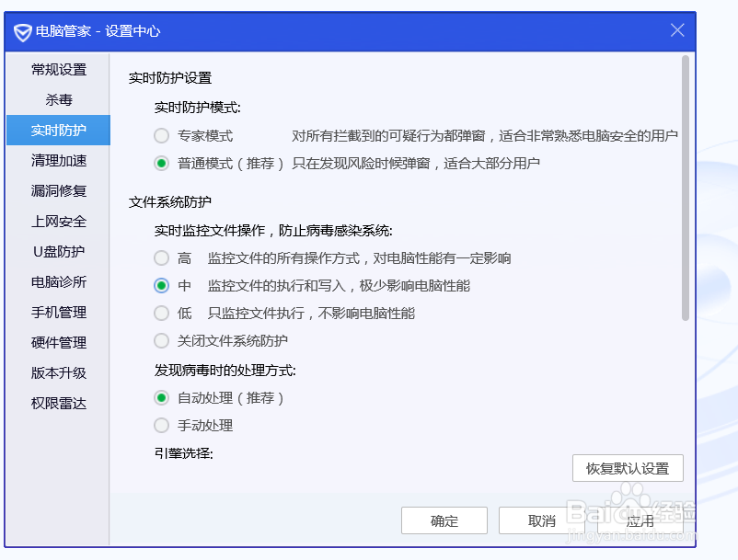
Task: Switch to 上网安全 settings
Action: pyautogui.click(x=59, y=222)
